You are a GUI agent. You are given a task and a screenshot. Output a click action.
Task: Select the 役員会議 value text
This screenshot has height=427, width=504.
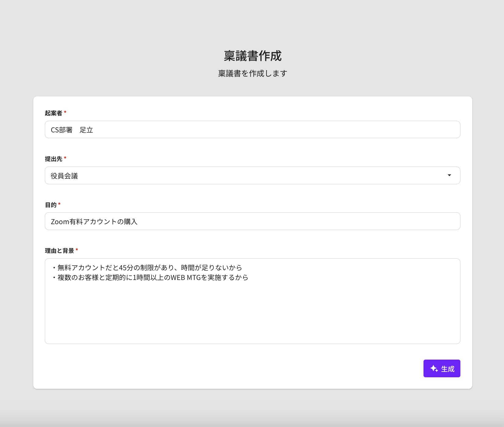[64, 176]
